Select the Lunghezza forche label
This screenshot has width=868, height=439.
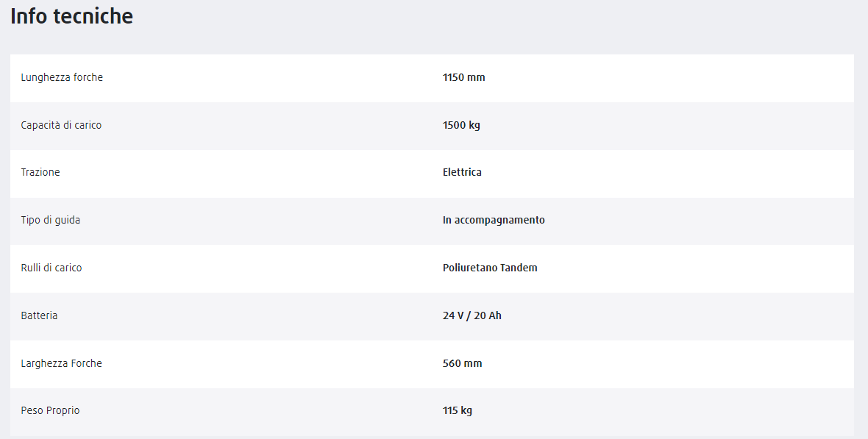(x=62, y=77)
